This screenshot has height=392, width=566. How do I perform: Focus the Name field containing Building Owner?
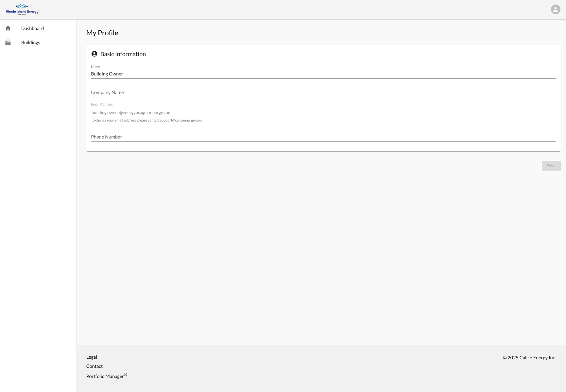[x=323, y=74]
